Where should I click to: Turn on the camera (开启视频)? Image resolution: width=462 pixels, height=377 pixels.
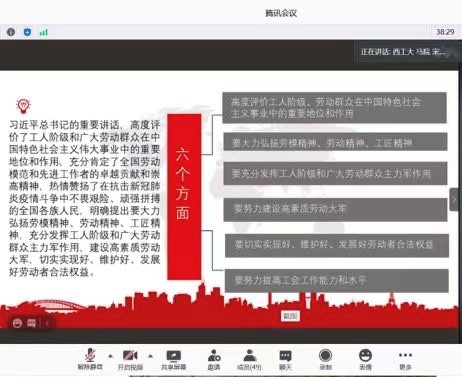click(130, 359)
